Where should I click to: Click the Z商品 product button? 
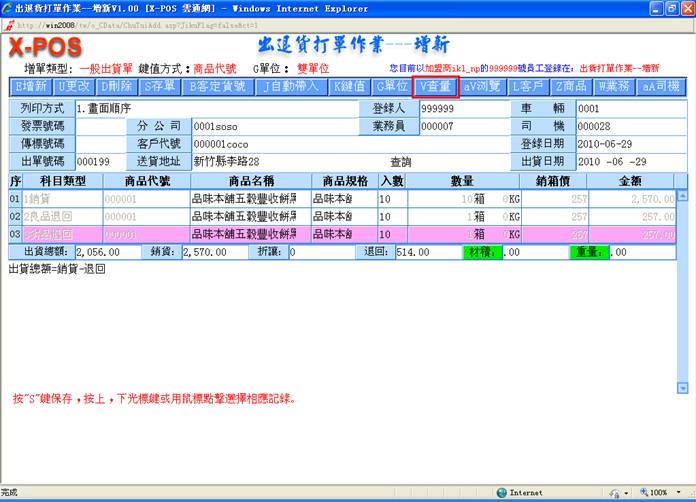pos(574,87)
